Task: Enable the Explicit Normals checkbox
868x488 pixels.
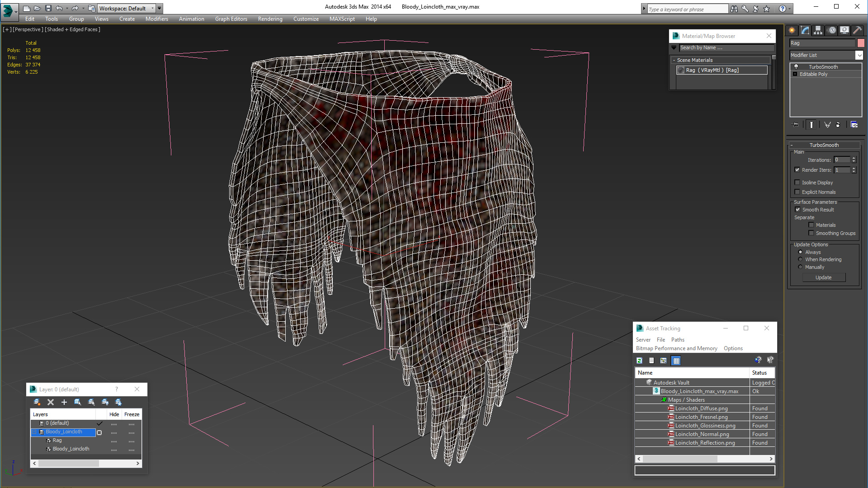Action: pos(797,192)
